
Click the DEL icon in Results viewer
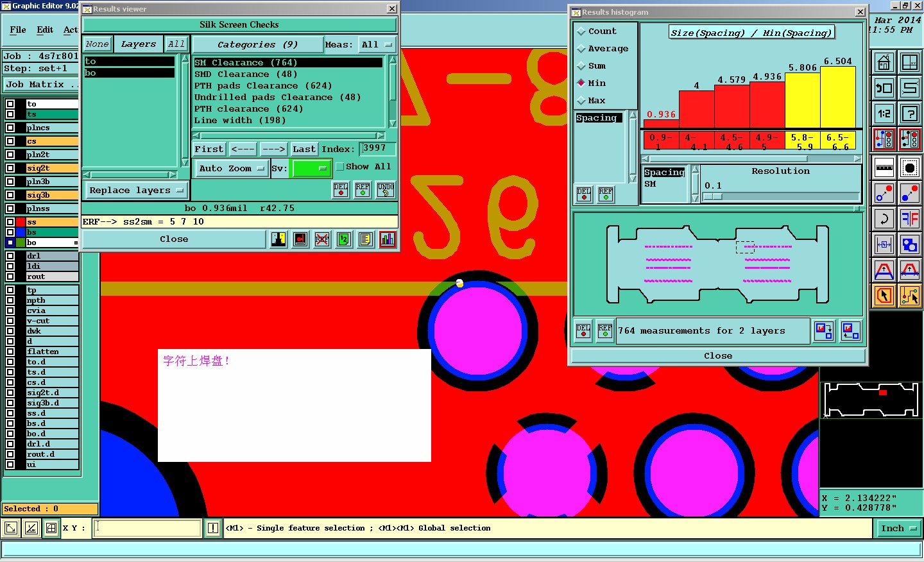(x=341, y=190)
